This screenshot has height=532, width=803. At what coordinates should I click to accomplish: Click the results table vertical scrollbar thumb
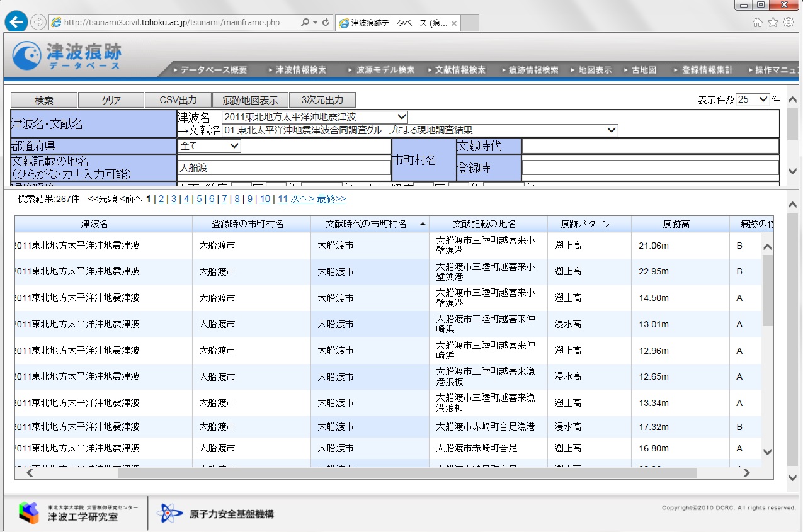pyautogui.click(x=767, y=290)
